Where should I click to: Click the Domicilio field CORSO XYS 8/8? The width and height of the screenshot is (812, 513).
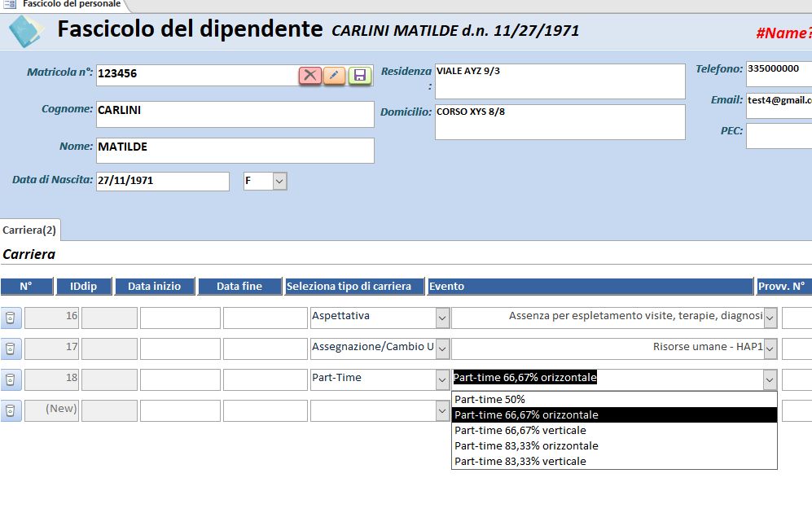560,122
